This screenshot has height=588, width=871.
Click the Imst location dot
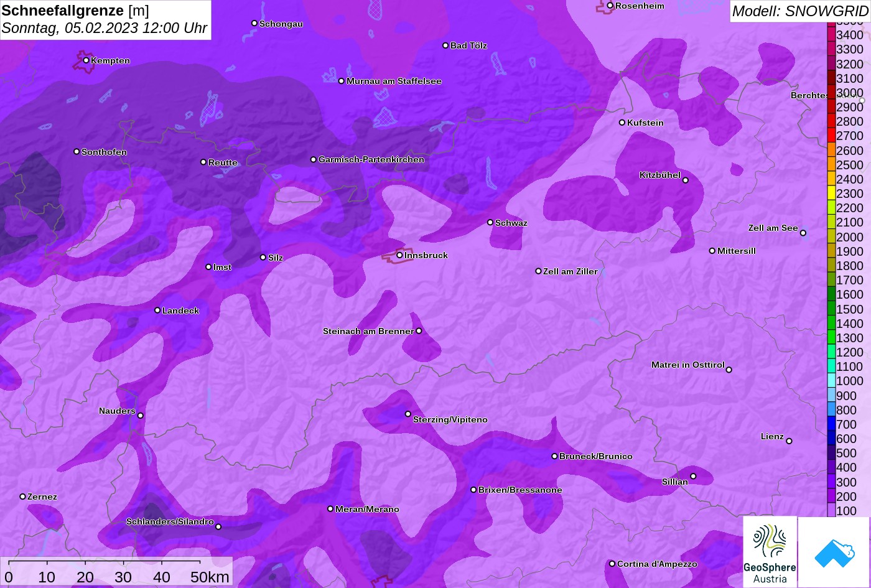pos(208,267)
